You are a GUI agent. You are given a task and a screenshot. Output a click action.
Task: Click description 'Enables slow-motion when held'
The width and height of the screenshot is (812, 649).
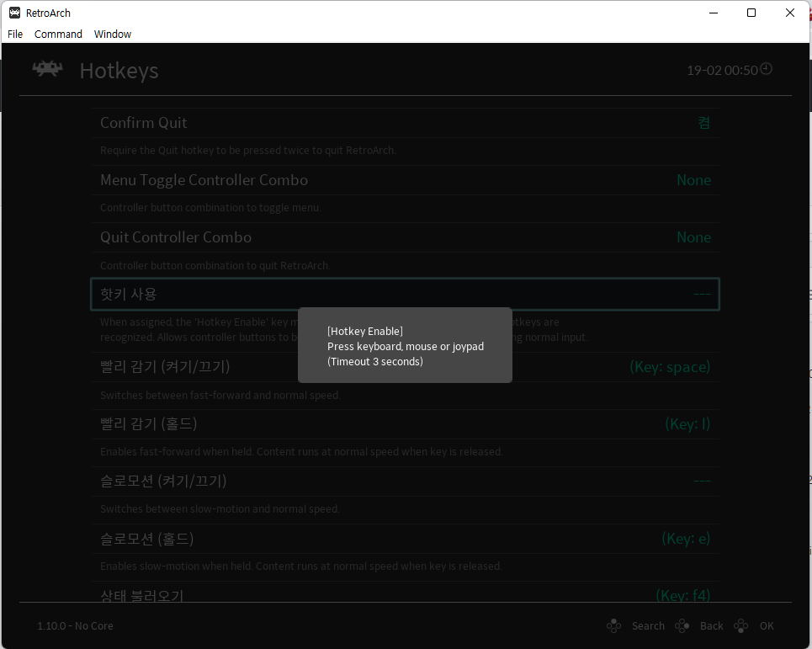(301, 567)
